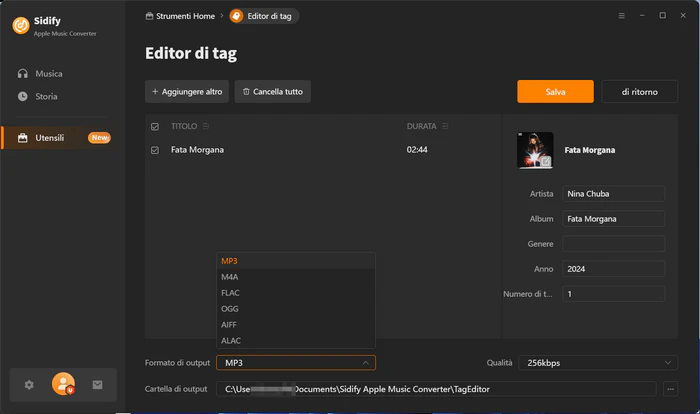This screenshot has height=414, width=700.
Task: Click the toolbox icon beside Strumenti Home
Action: [x=149, y=16]
